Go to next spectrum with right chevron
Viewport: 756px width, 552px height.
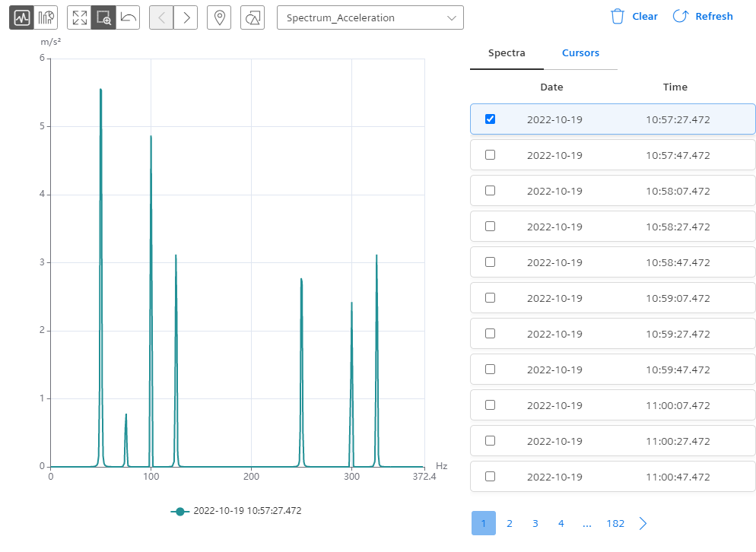(x=186, y=17)
